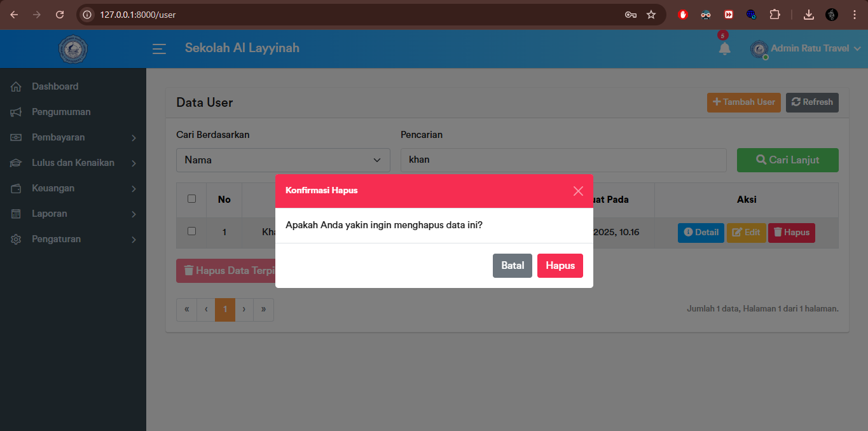This screenshot has width=868, height=431.
Task: Click the browser downloads icon
Action: click(x=809, y=15)
